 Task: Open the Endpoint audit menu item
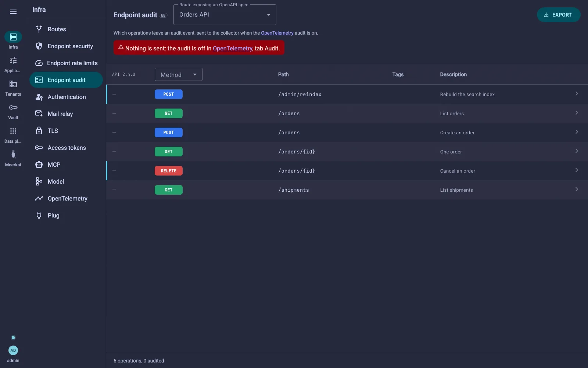tap(66, 80)
